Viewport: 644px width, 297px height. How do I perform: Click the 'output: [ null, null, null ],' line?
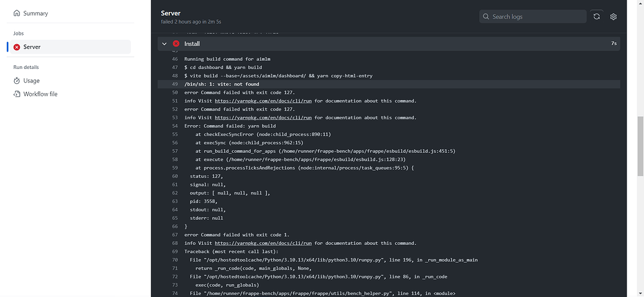[x=230, y=193]
